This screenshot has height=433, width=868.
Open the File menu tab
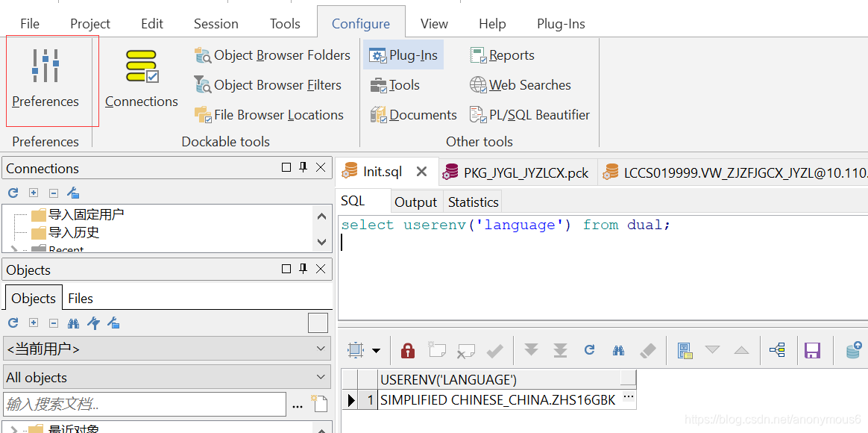click(30, 25)
